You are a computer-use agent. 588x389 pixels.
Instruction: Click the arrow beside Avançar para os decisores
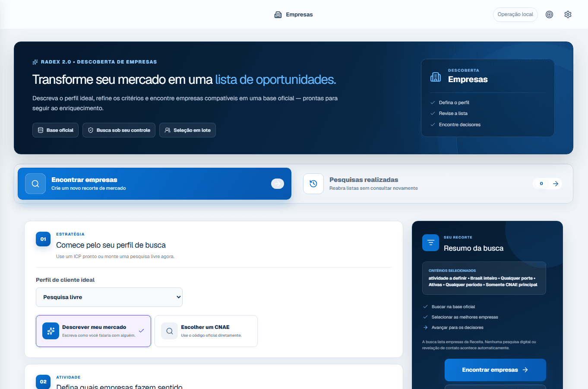425,327
